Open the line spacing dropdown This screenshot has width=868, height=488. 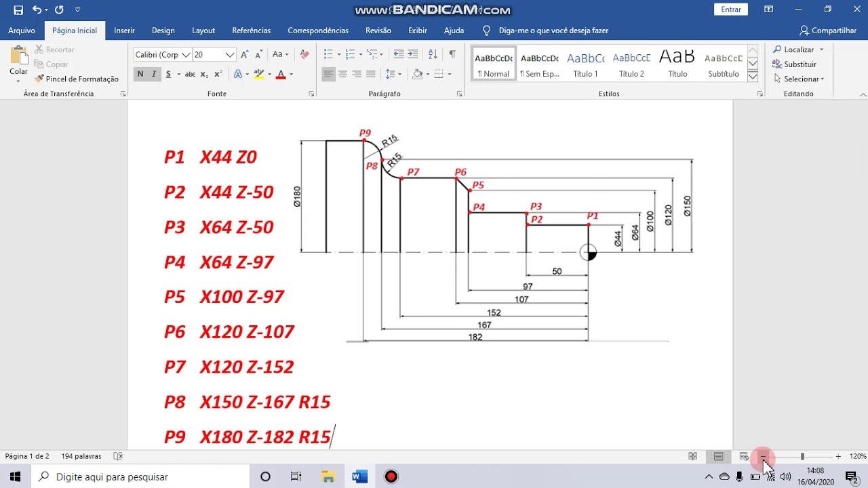click(393, 74)
